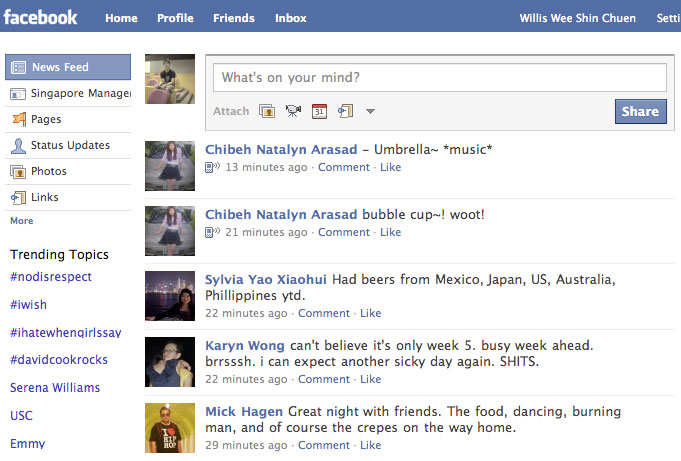The width and height of the screenshot is (681, 461).
Task: Select the News Feed filter
Action: [60, 68]
